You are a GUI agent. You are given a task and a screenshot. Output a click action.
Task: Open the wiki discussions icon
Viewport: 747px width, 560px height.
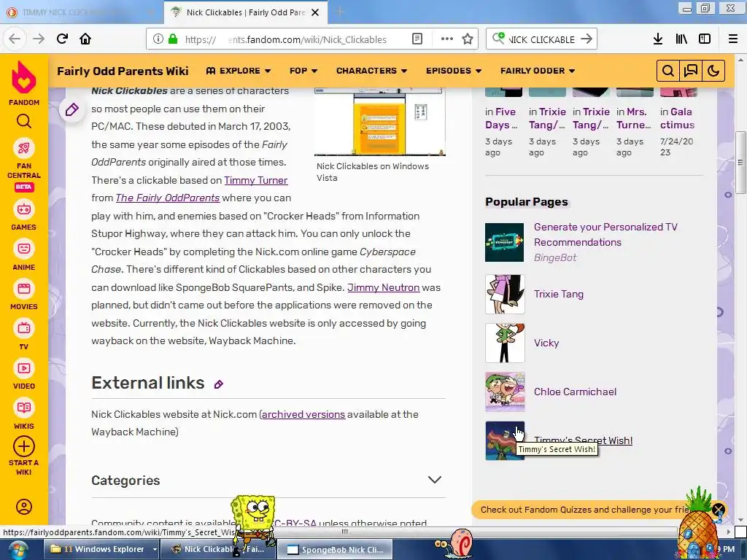point(691,71)
